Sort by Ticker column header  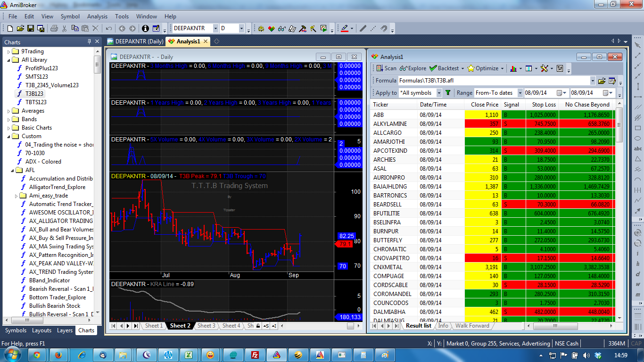tap(394, 105)
